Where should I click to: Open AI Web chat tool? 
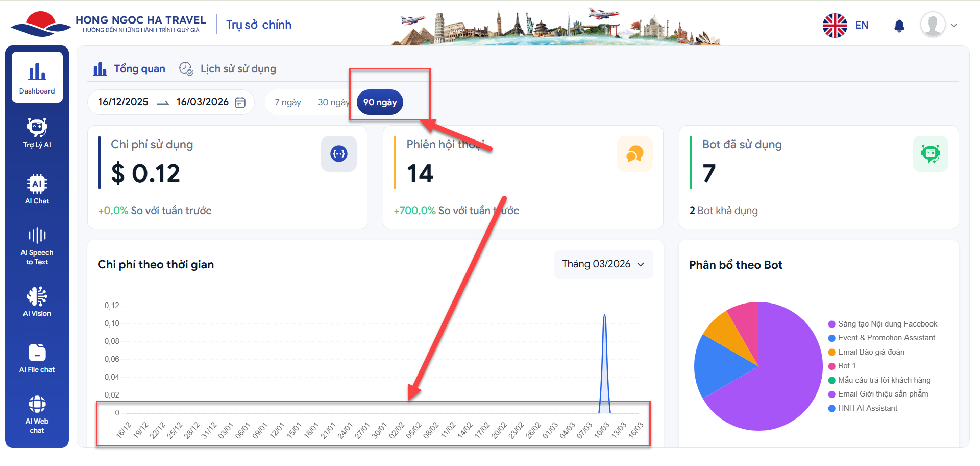click(37, 414)
